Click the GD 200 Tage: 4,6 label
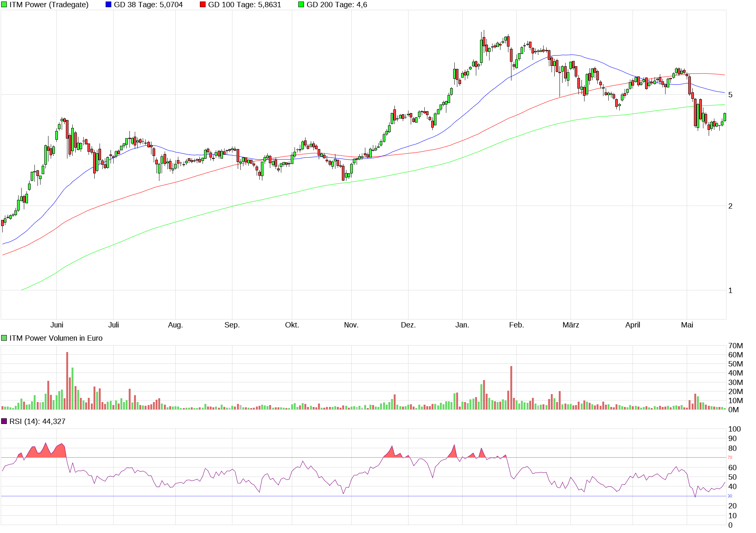This screenshot has width=756, height=533. click(x=337, y=5)
